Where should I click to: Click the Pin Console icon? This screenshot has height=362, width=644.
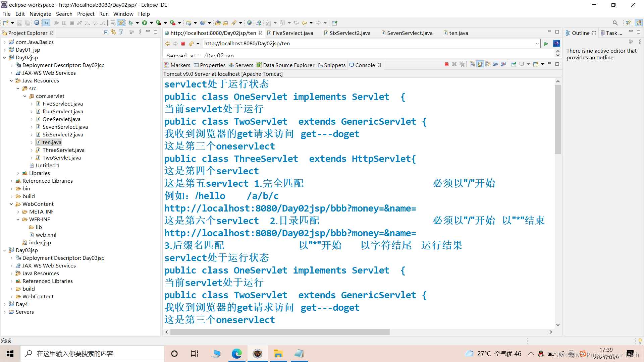514,64
